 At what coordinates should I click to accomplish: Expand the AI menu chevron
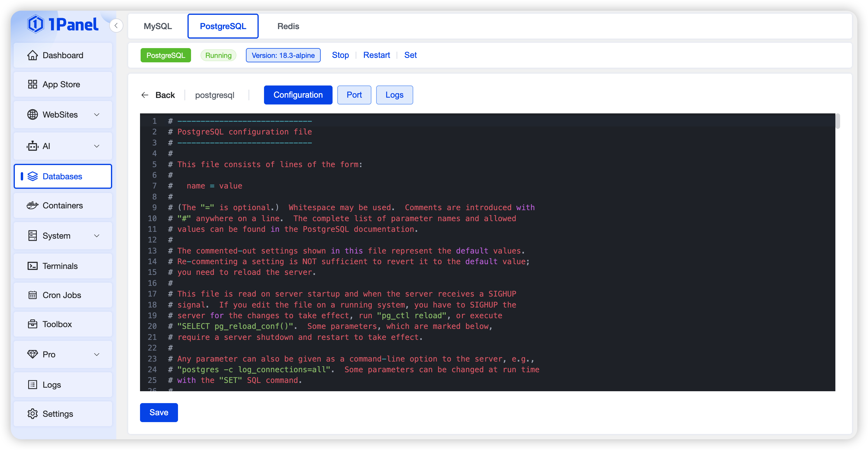[97, 146]
